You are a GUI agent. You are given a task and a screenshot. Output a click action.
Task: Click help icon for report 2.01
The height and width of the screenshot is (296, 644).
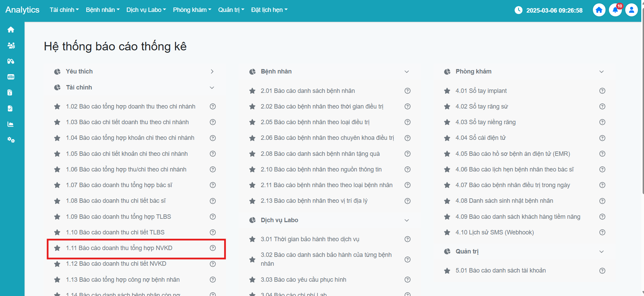[x=407, y=91]
